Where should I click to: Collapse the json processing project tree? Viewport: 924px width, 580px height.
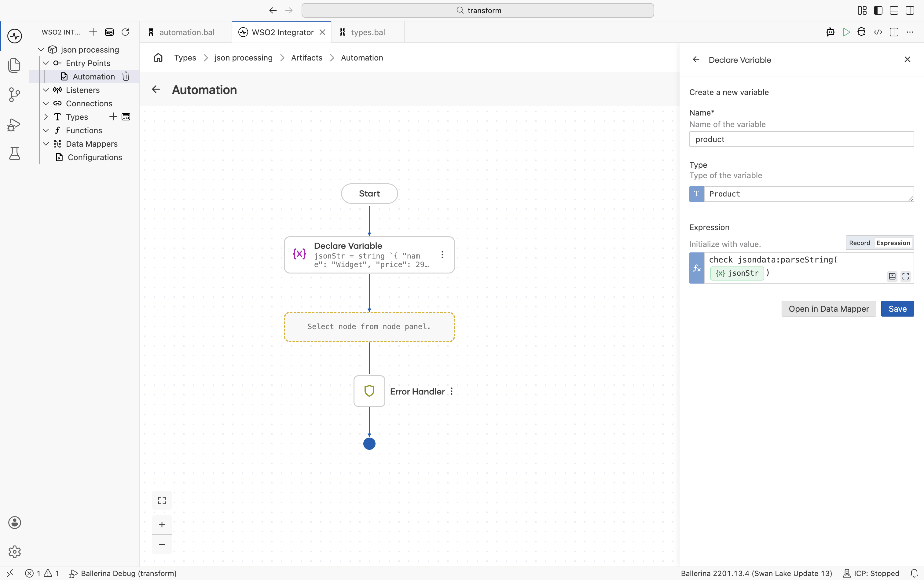(41, 50)
